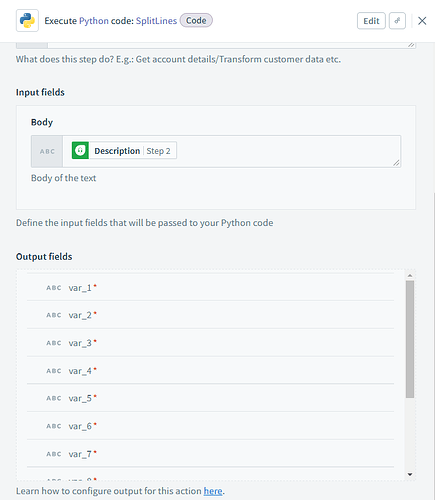Click the Body field resize handle
Screen dimensions: 435x500
(396, 163)
